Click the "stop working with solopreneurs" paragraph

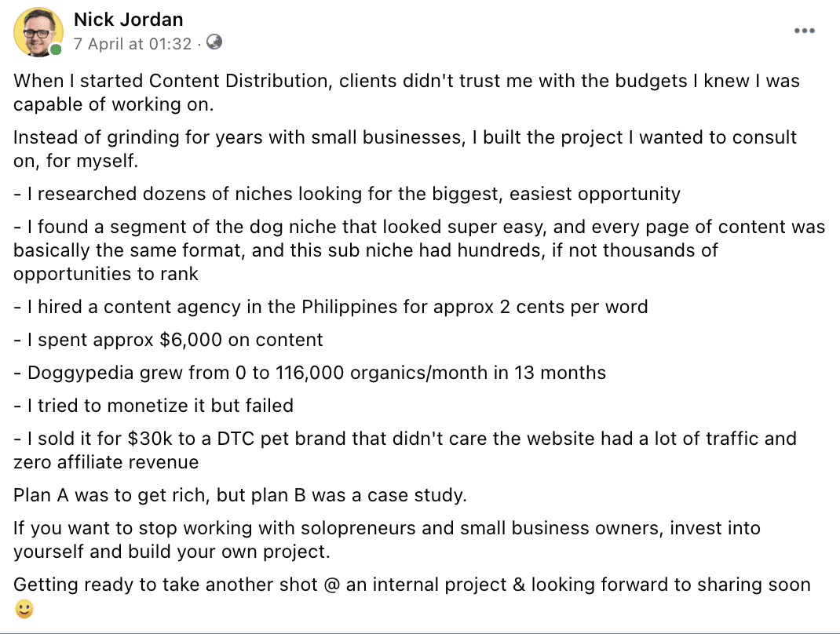(x=387, y=539)
